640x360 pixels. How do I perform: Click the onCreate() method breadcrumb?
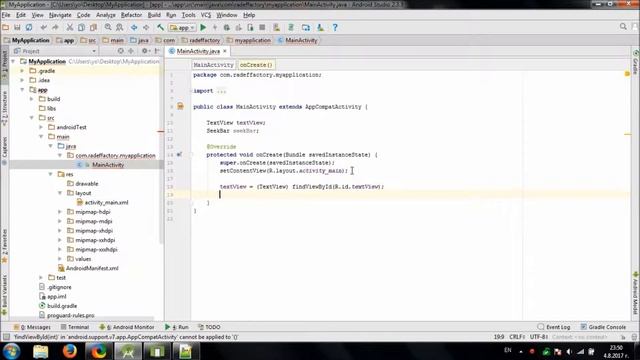tap(256, 65)
